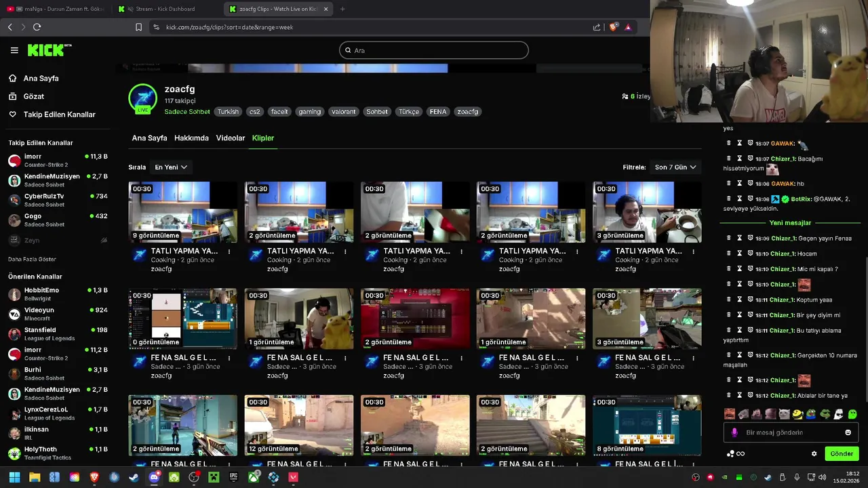Open Steam from the taskbar

[x=134, y=477]
